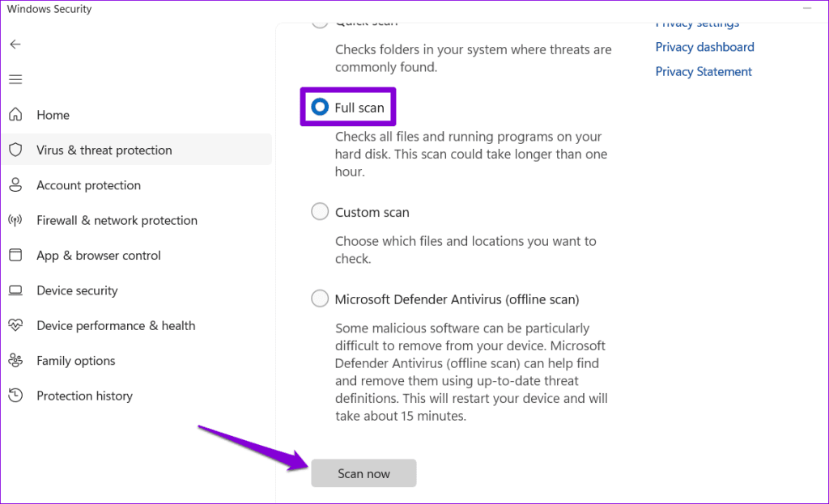Click the Full scan description text
This screenshot has width=829, height=504.
pos(471,155)
